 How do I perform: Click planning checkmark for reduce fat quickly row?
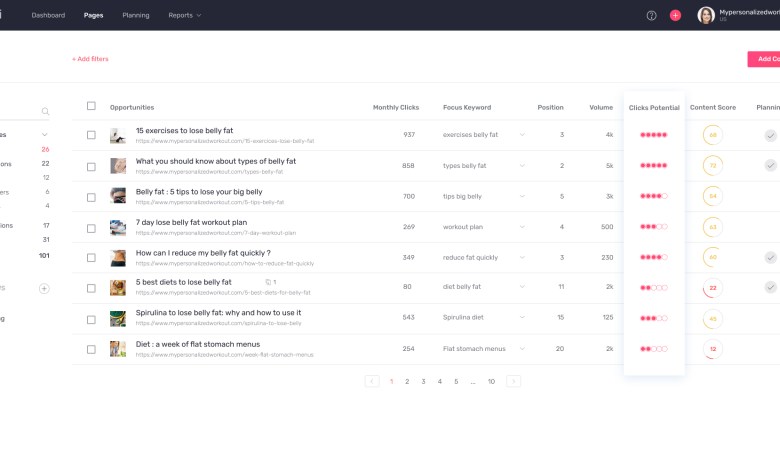click(x=770, y=258)
